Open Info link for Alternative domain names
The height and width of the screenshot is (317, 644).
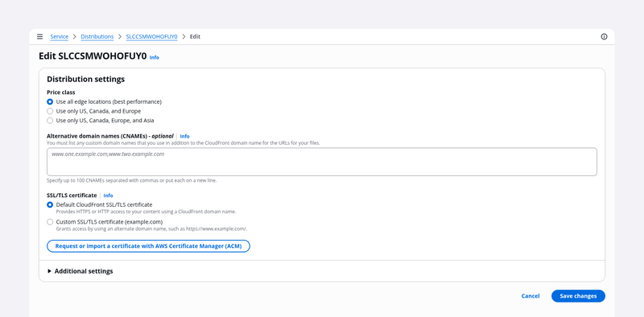[x=184, y=136]
